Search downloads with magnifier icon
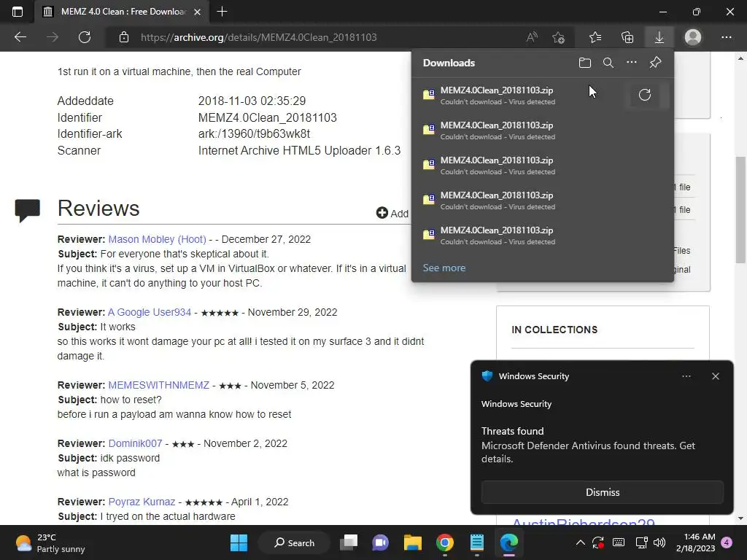Screen dimensions: 747x560 (608, 63)
